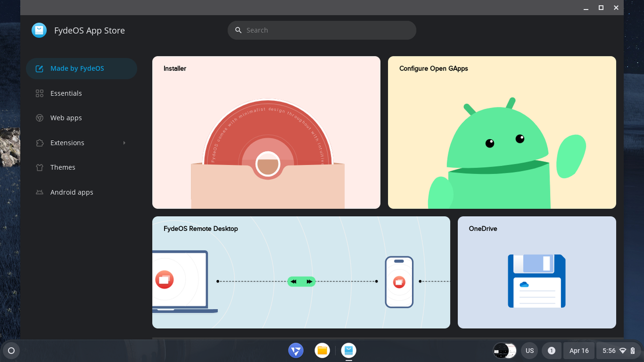Open the Themes category
Screen dimensions: 644x362
[x=82, y=167]
